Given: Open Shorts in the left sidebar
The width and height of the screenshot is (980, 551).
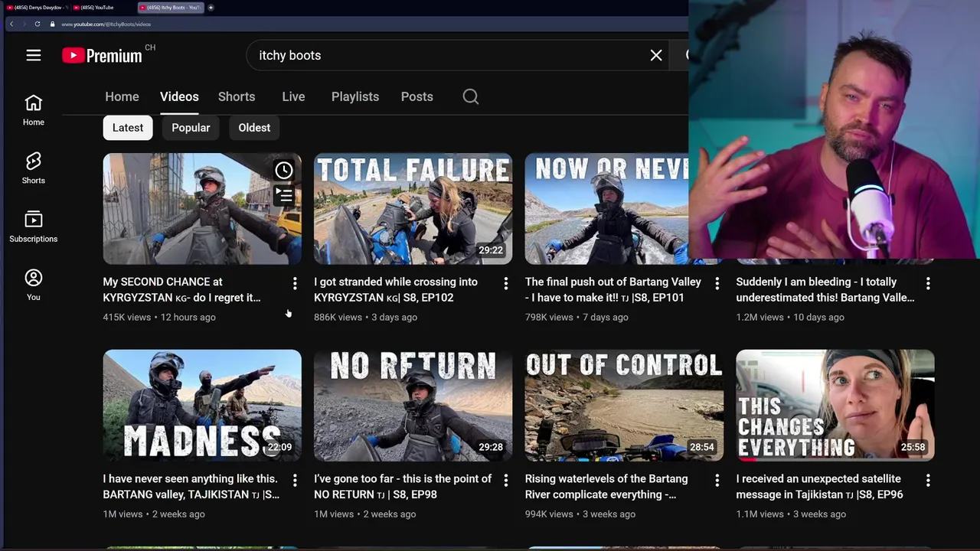Looking at the screenshot, I should click(x=34, y=168).
